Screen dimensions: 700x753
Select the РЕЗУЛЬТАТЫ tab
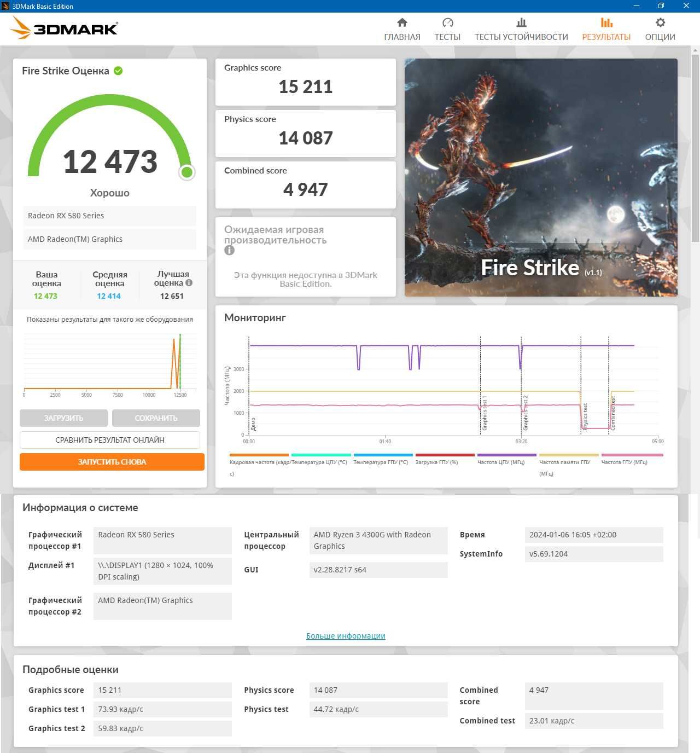tap(606, 37)
